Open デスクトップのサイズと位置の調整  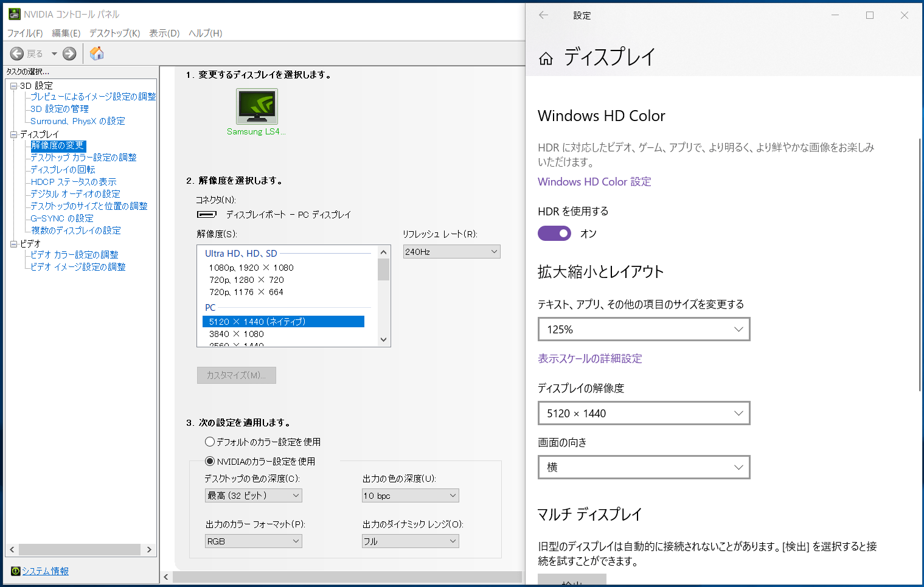(x=89, y=206)
